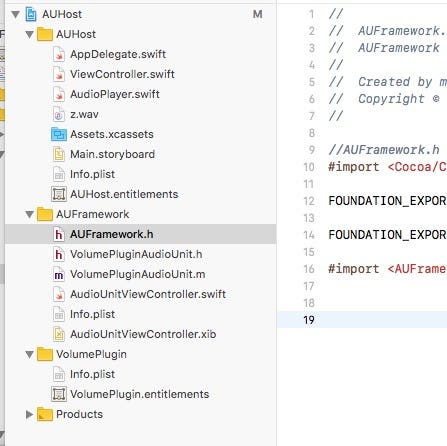Select VolumePlugin.entitlements file
The image size is (447, 446).
139,394
